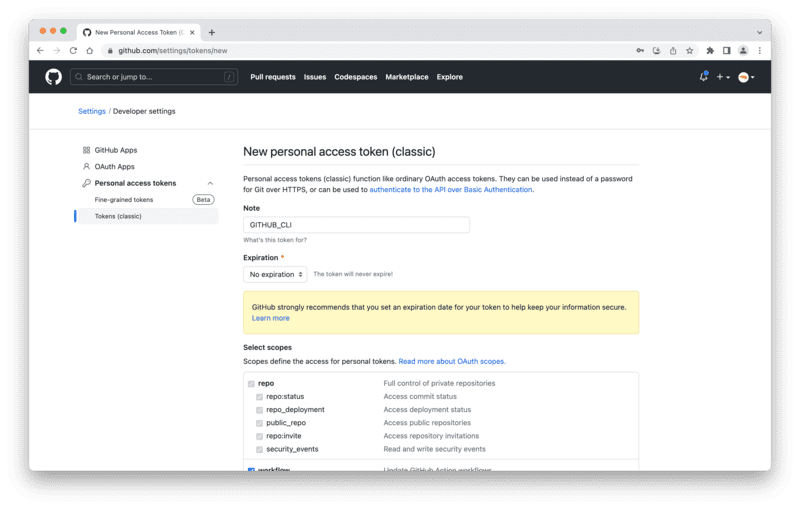The height and width of the screenshot is (509, 800).
Task: Open the plus create-new dropdown
Action: [x=722, y=77]
